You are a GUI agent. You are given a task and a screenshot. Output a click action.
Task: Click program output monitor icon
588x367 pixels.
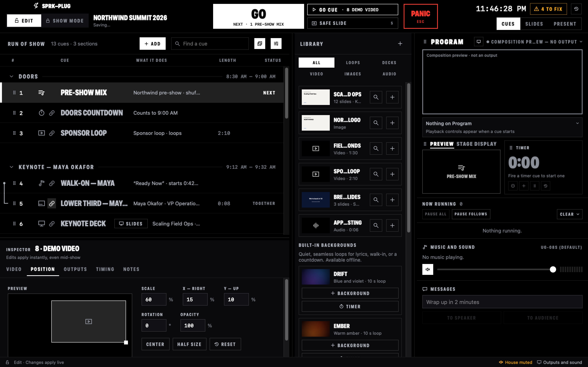click(x=479, y=42)
